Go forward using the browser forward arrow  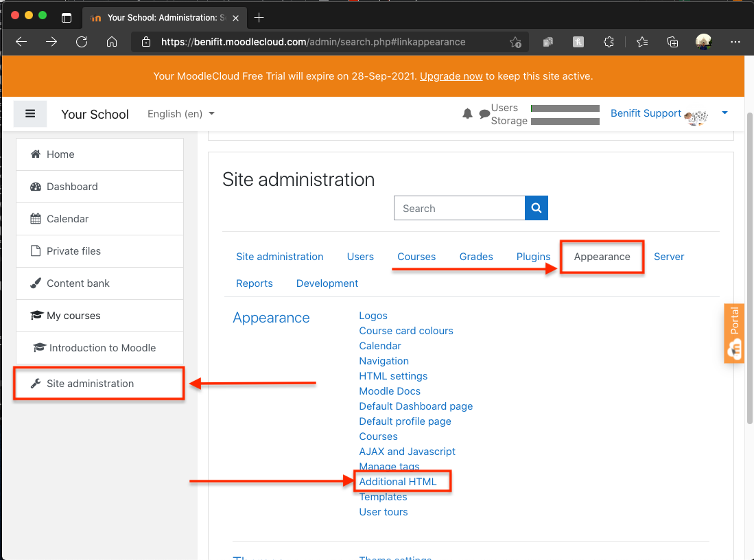click(x=51, y=42)
